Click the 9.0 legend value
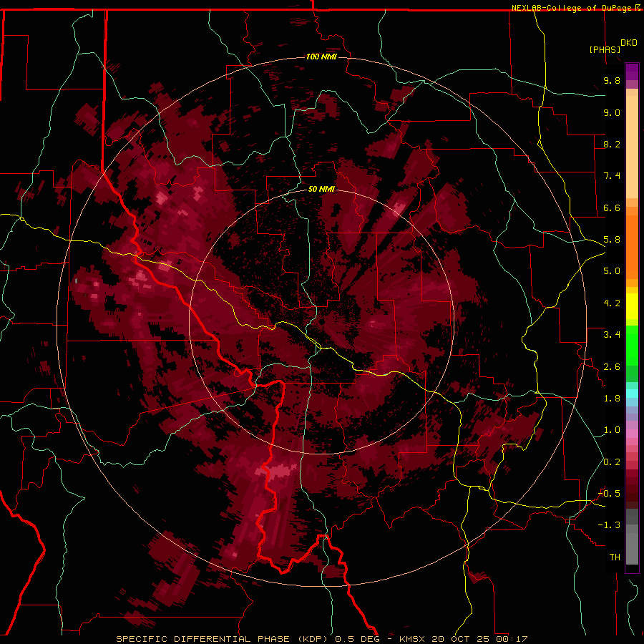The height and width of the screenshot is (644, 644). [x=612, y=112]
